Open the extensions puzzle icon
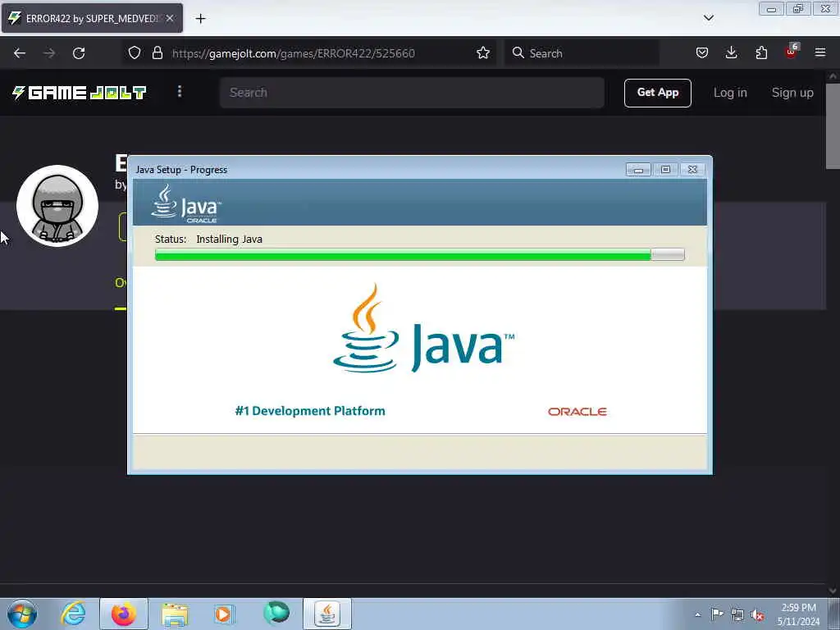 [x=761, y=52]
